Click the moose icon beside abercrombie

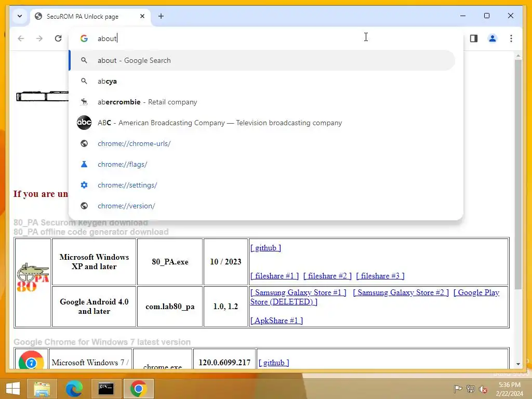[84, 102]
